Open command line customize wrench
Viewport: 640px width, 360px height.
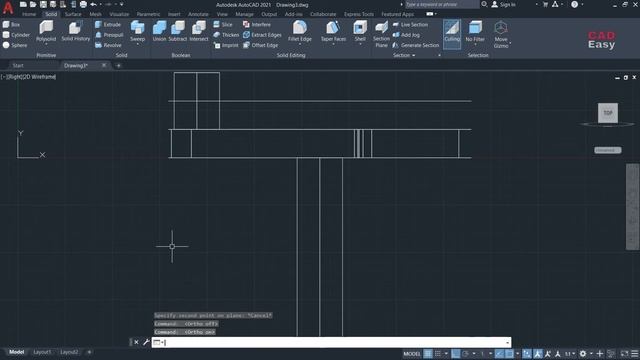click(x=146, y=342)
